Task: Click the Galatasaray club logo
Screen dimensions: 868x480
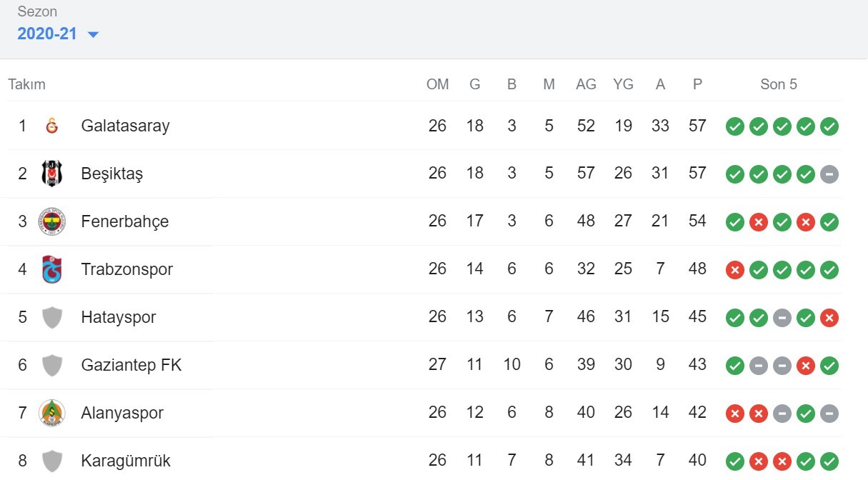Action: (51, 126)
